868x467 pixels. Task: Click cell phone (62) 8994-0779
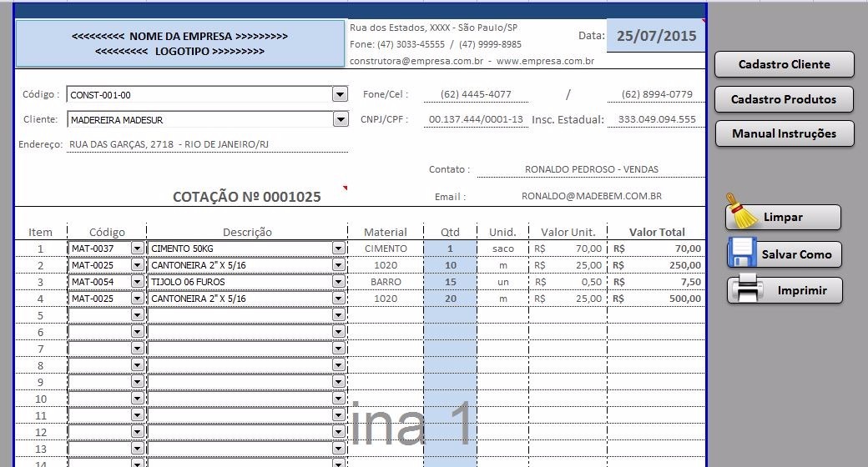point(657,94)
